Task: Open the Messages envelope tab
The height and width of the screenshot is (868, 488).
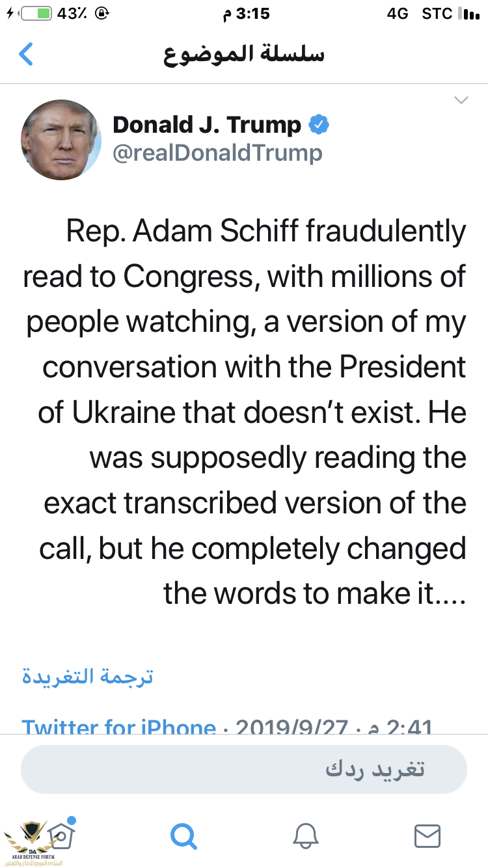Action: tap(427, 835)
